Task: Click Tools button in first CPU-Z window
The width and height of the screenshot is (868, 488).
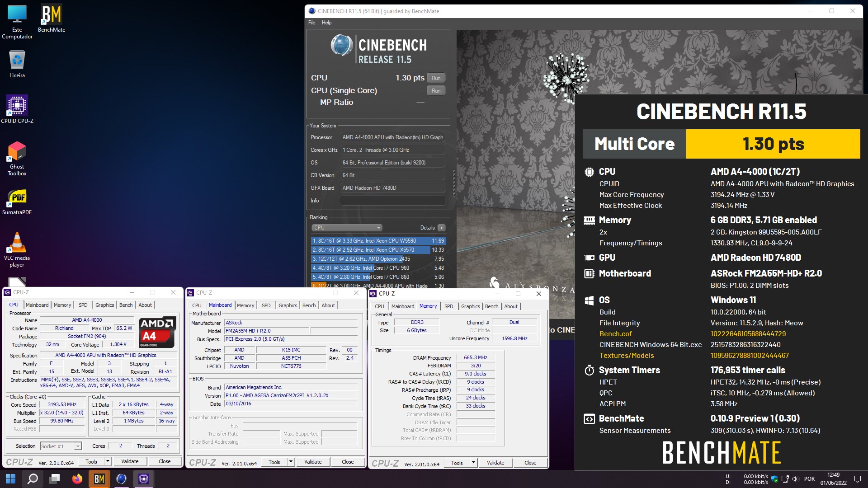Action: tap(91, 461)
